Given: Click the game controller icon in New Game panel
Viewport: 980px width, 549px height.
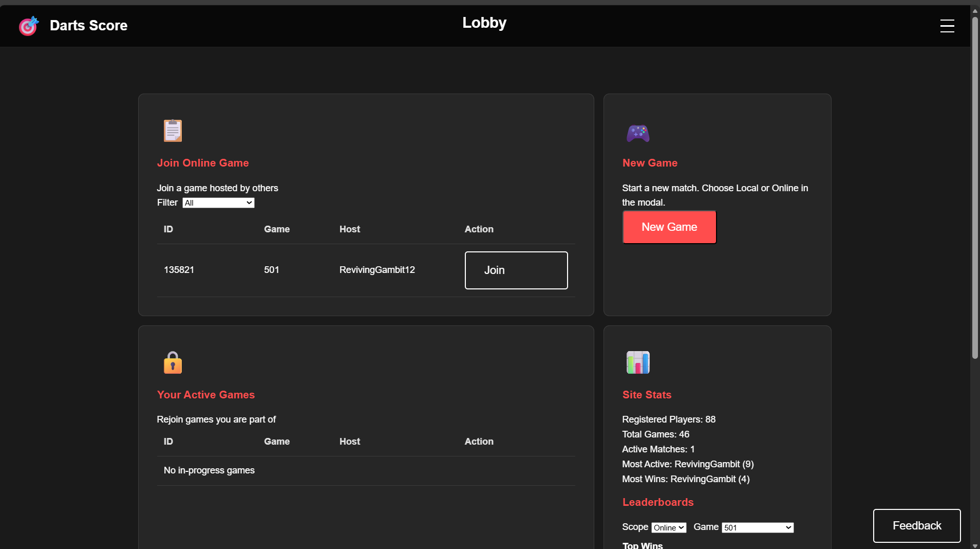Looking at the screenshot, I should [x=637, y=133].
